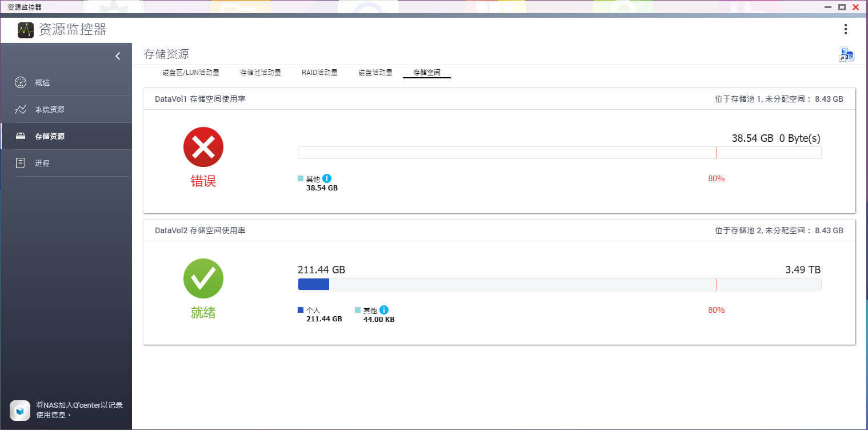Screen dimensions: 868x430
Task: Click the red error X icon for DataVol1
Action: pyautogui.click(x=203, y=147)
